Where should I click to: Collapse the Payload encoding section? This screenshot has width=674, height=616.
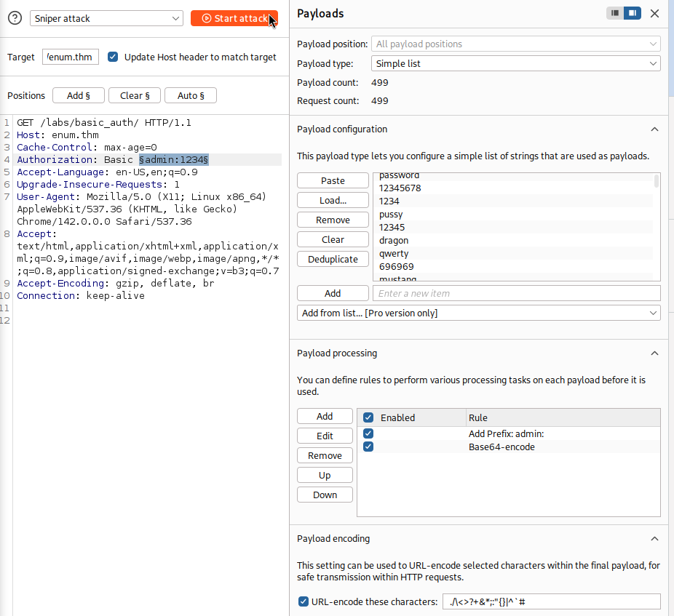click(x=654, y=539)
